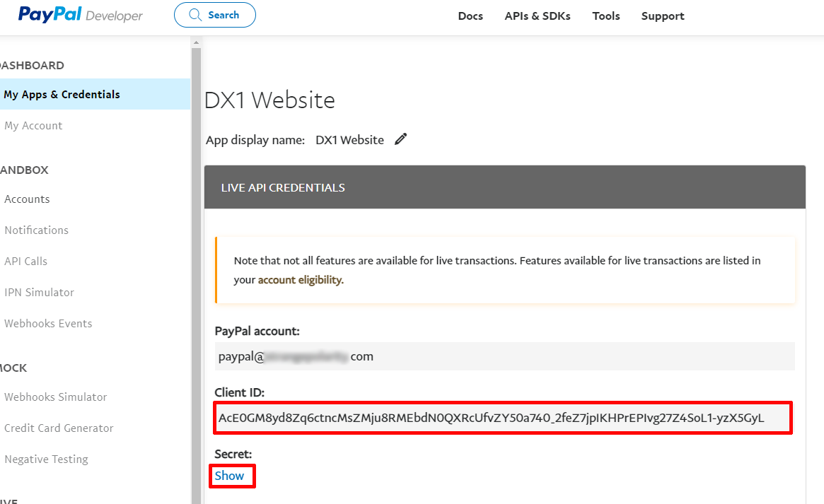Open the Docs menu
824x504 pixels.
[470, 16]
